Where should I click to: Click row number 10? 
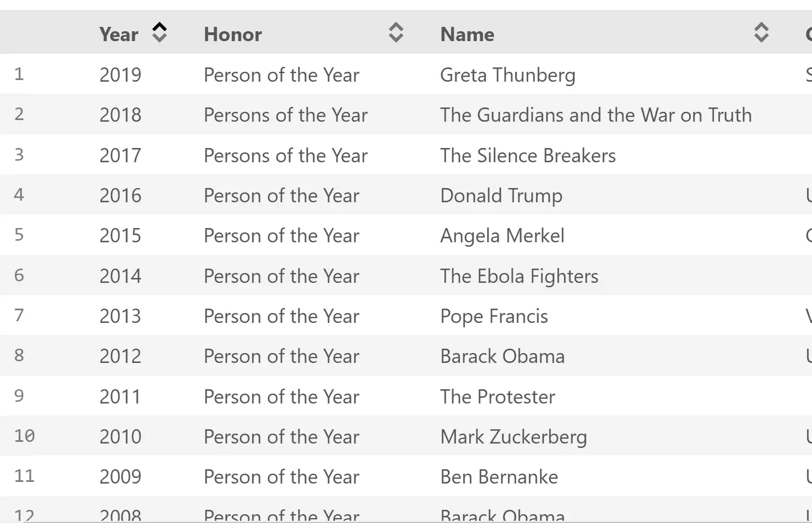tap(24, 436)
